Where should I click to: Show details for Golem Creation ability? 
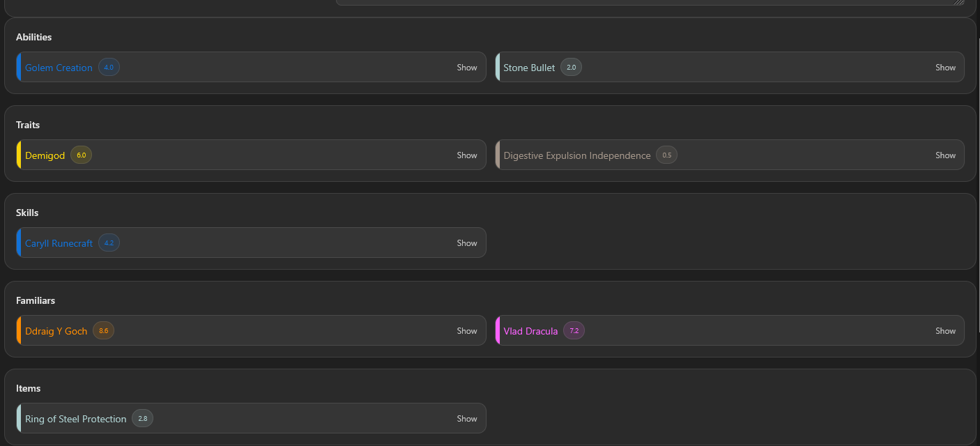point(467,68)
